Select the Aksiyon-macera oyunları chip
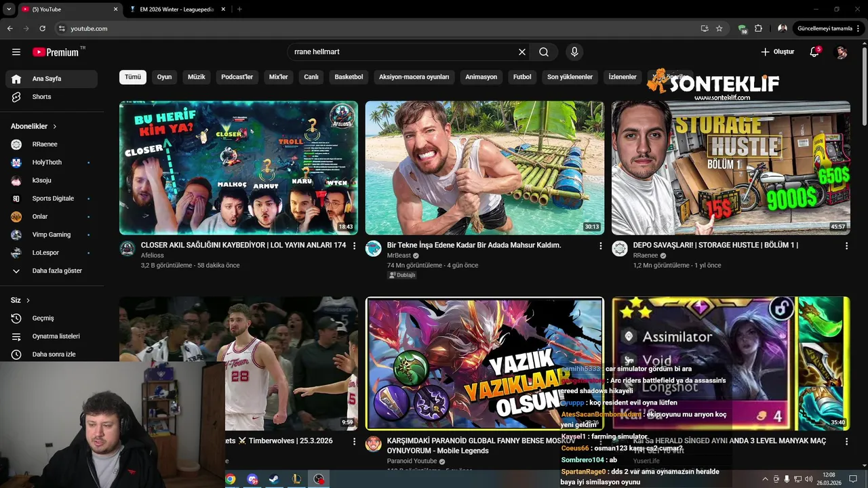The height and width of the screenshot is (488, 868). pos(414,77)
